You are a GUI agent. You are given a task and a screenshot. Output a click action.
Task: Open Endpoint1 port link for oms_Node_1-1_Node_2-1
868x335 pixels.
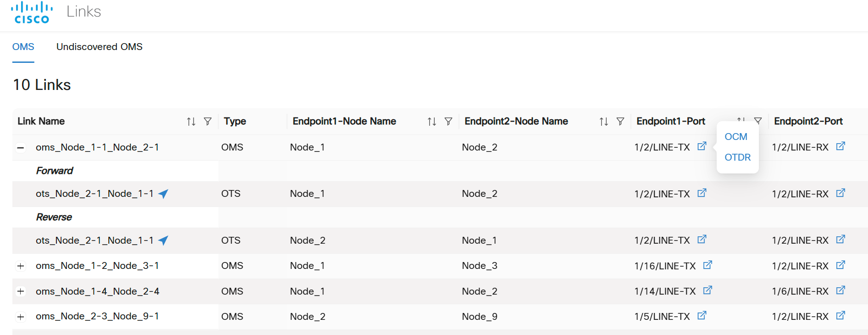coord(702,146)
